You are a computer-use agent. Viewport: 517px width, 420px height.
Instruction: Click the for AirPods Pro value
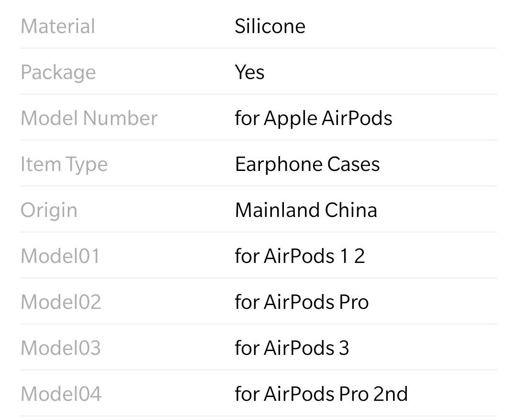(302, 302)
